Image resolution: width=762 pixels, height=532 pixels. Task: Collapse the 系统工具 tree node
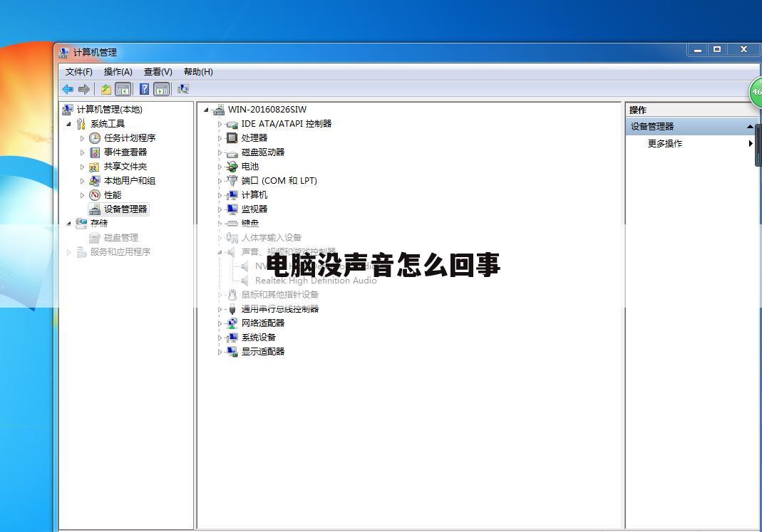point(68,124)
